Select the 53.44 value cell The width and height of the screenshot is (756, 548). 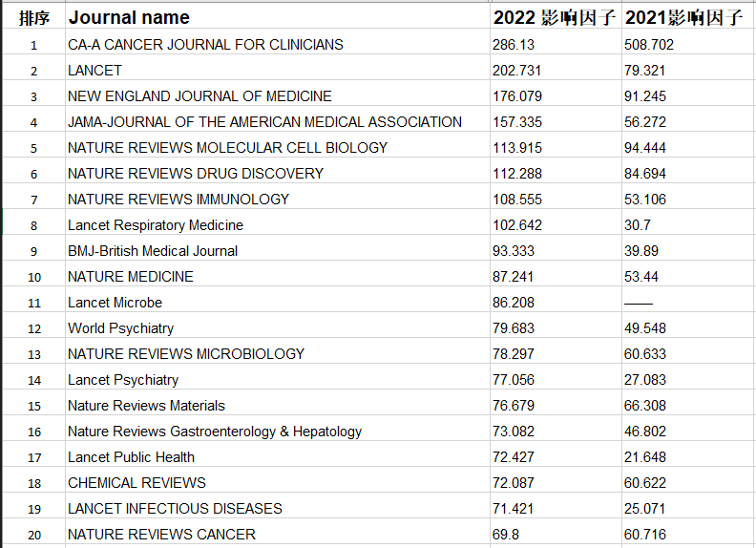click(688, 273)
